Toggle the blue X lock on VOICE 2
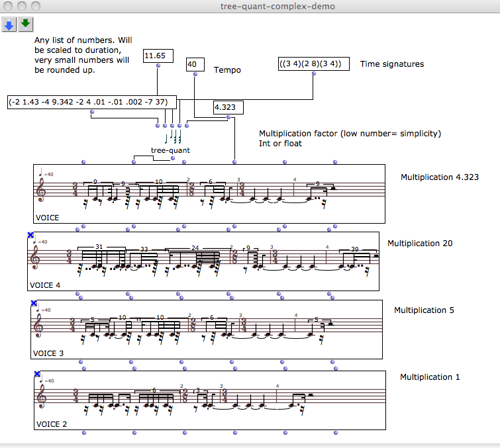Screen dimensions: 500x448 (x=38, y=375)
